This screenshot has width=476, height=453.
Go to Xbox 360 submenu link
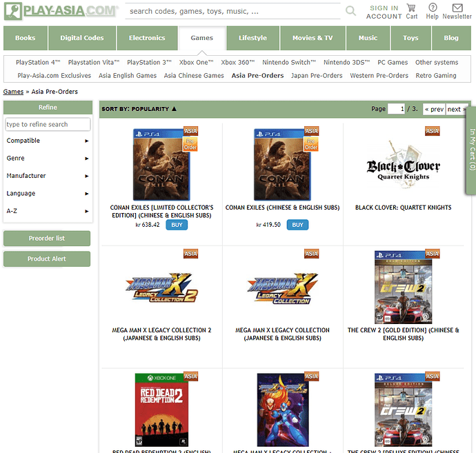click(238, 63)
